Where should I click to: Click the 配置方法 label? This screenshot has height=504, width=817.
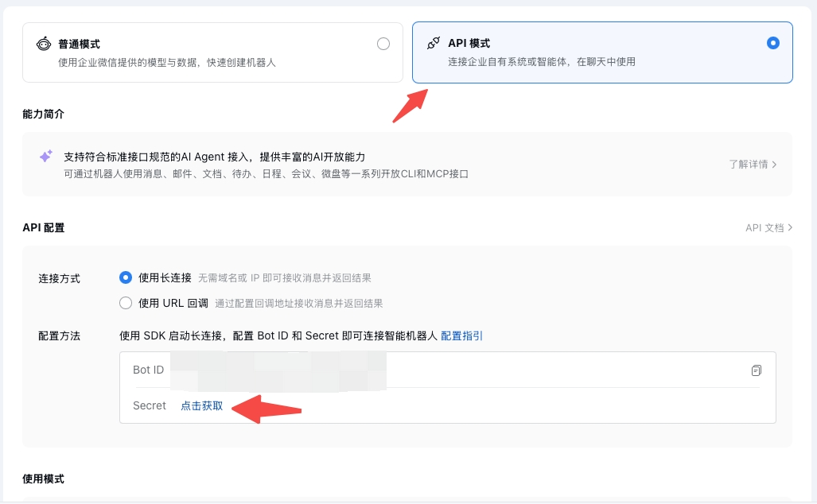[x=59, y=335]
